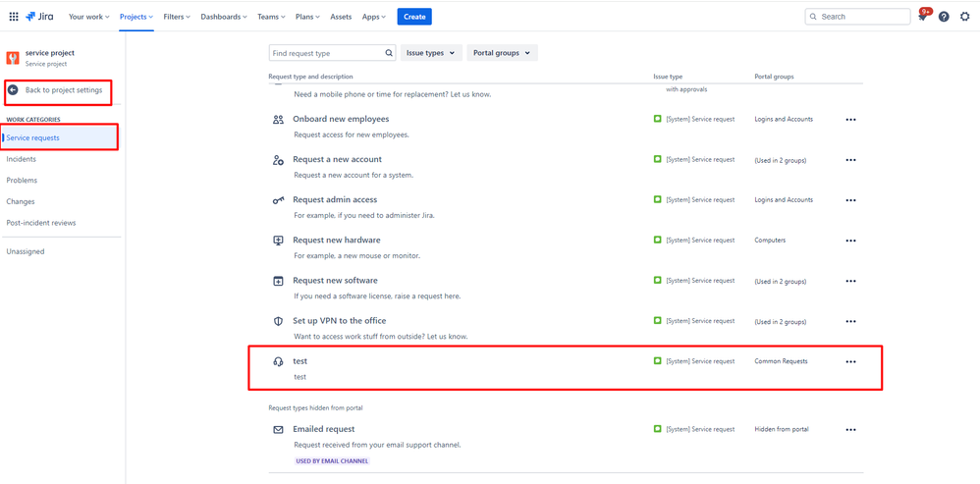The width and height of the screenshot is (980, 484).
Task: Click the service project avatar icon
Action: coord(13,58)
